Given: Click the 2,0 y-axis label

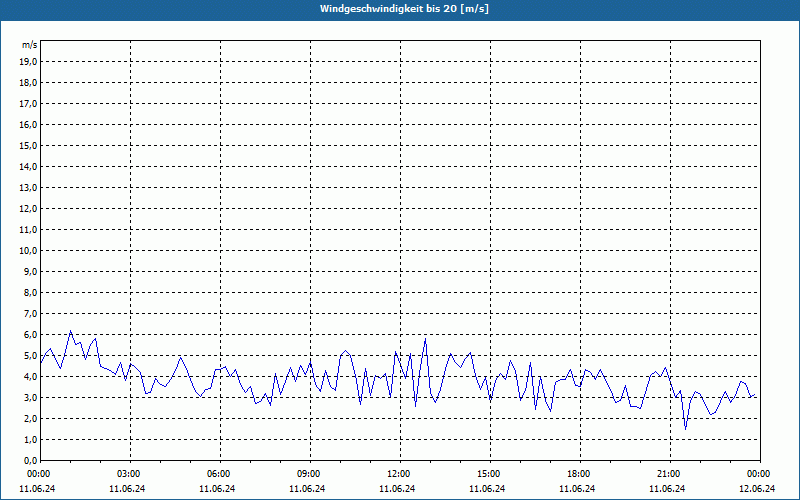Looking at the screenshot, I should coord(30,419).
